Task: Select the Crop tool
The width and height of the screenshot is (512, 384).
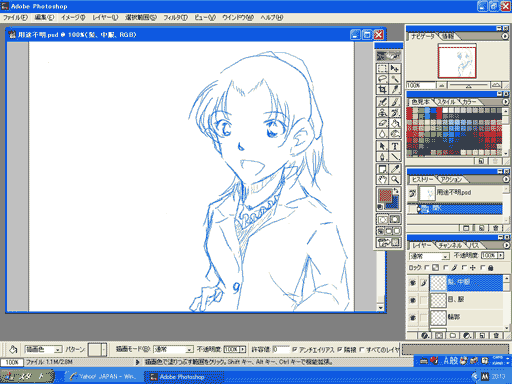Action: click(382, 90)
